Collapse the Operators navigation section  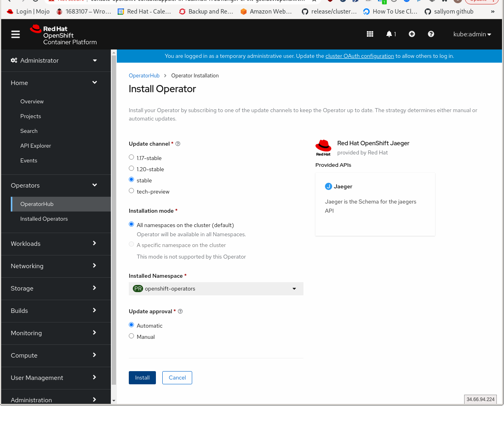56,185
